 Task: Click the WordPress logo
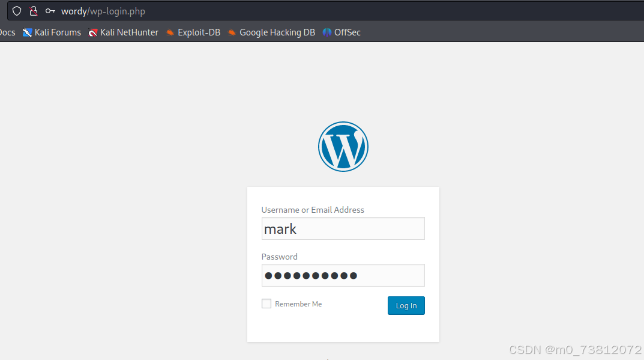coord(343,147)
